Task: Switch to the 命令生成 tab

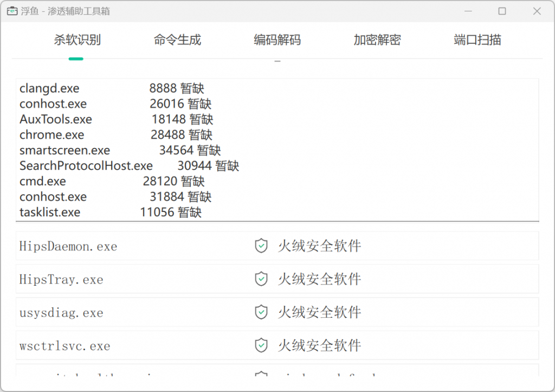Action: (x=177, y=40)
